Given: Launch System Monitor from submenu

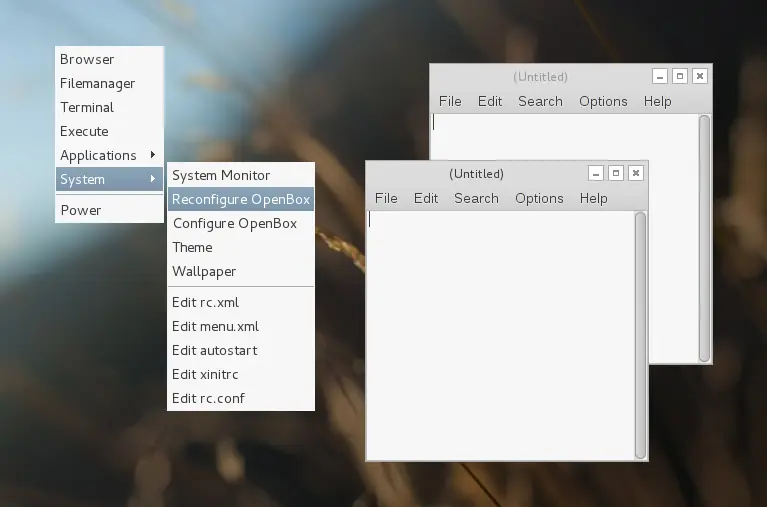Looking at the screenshot, I should [241, 175].
